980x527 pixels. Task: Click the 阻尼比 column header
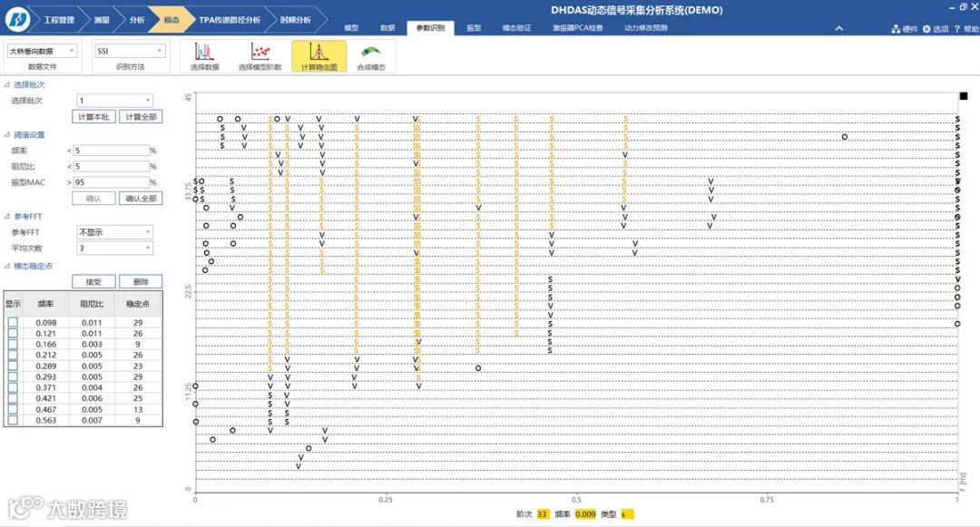tap(92, 304)
